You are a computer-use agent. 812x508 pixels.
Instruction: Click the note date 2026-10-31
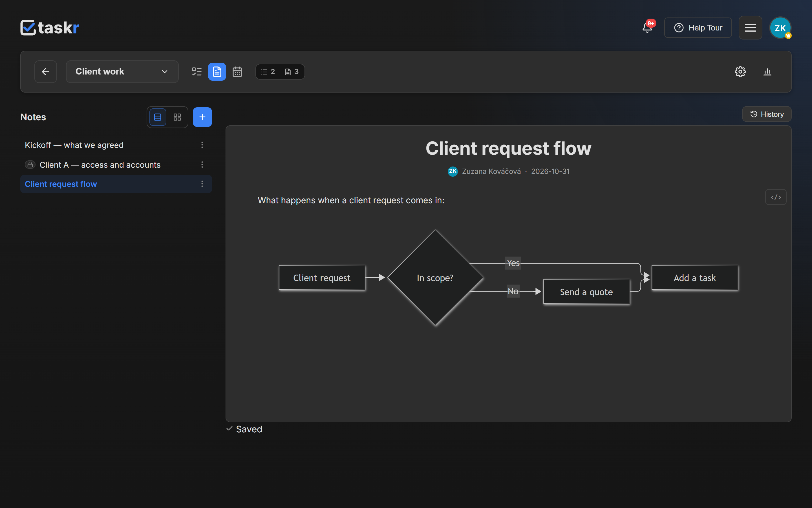click(x=550, y=171)
